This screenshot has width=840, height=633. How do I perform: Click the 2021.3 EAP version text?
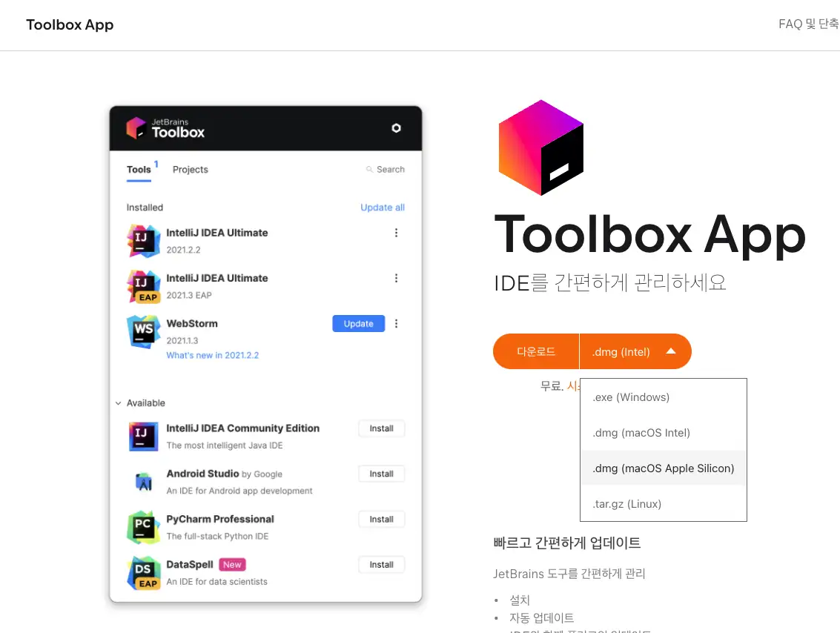[189, 295]
